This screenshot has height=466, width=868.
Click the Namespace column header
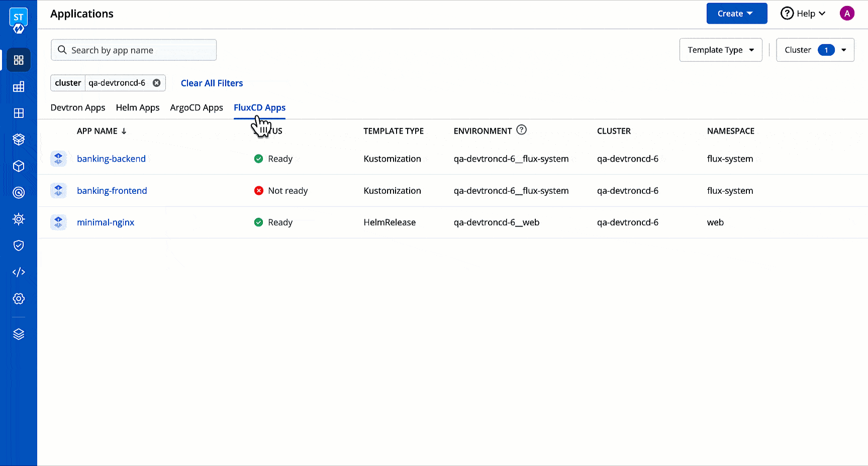pos(731,131)
